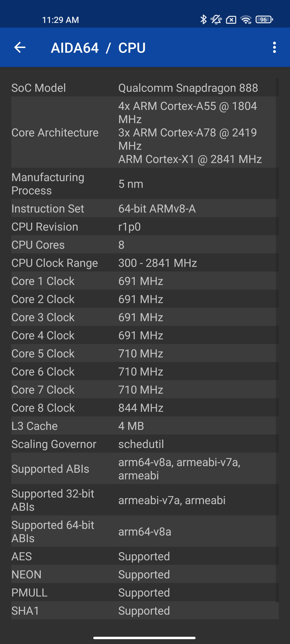Tap the AIDA64 / CPU title
The height and width of the screenshot is (644, 290).
pos(98,48)
